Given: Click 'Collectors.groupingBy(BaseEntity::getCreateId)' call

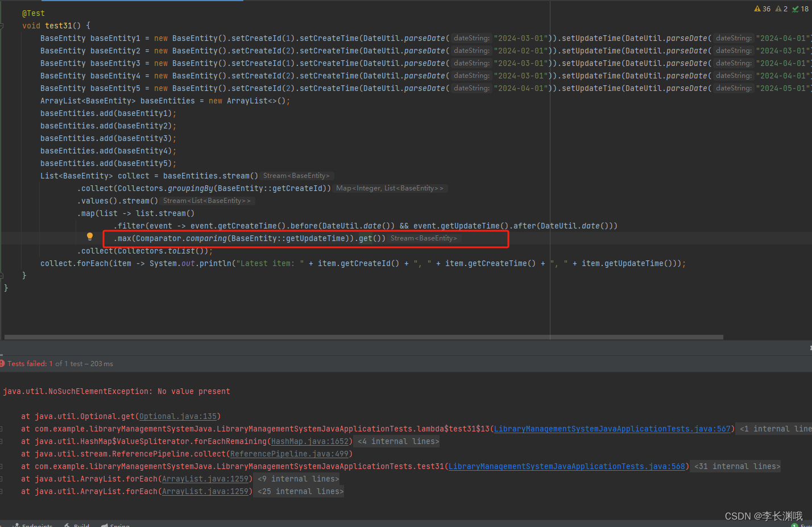Looking at the screenshot, I should coord(222,188).
